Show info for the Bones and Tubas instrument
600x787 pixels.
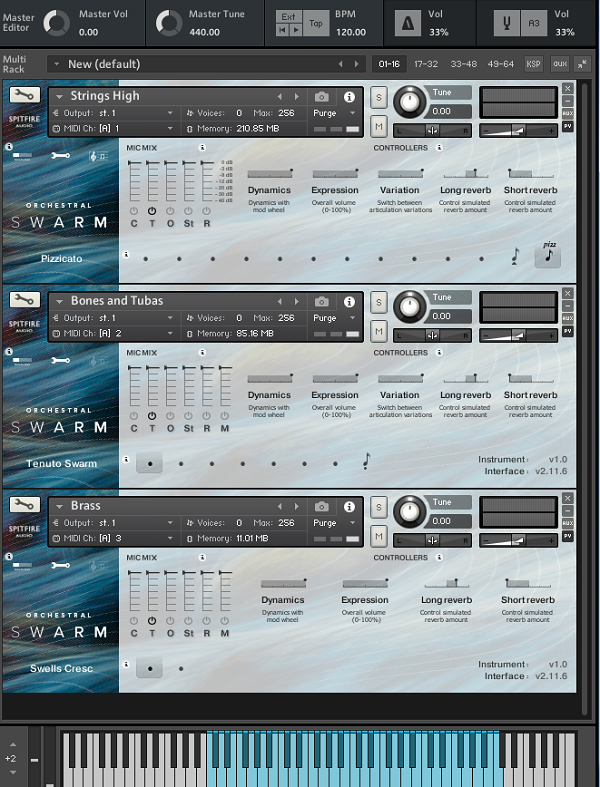[349, 301]
